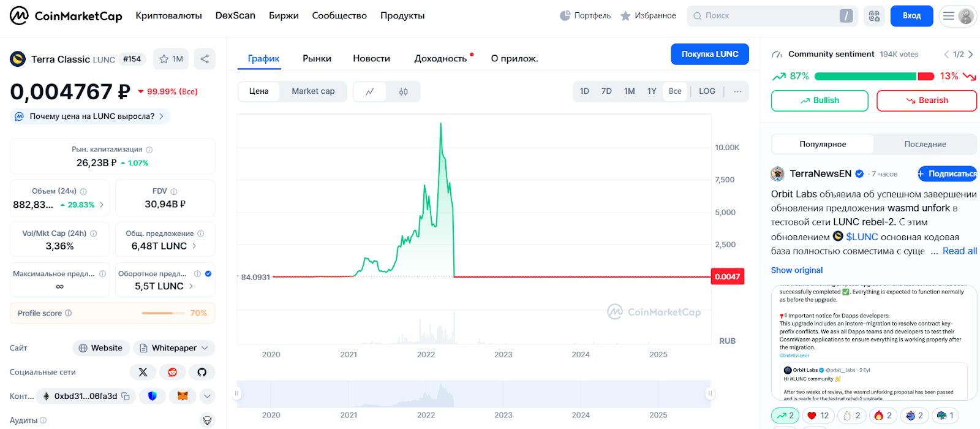Switch chart to candlestick view icon
The width and height of the screenshot is (980, 429).
tap(403, 91)
